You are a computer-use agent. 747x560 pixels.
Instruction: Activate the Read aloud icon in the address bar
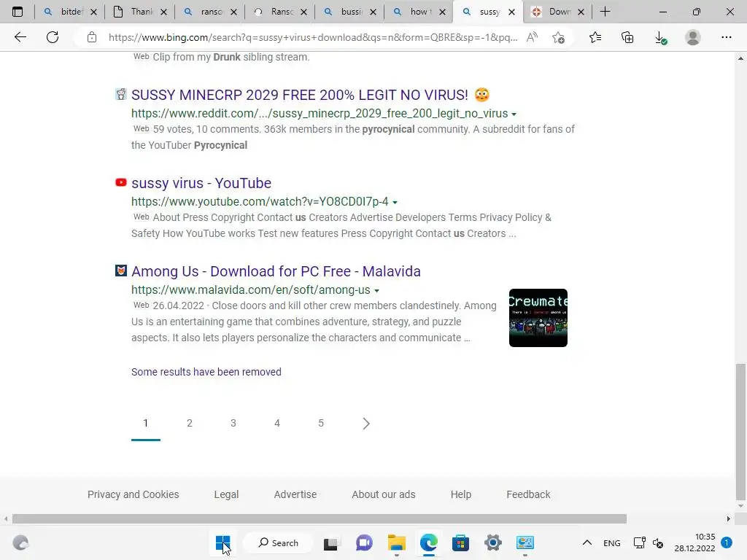coord(532,37)
